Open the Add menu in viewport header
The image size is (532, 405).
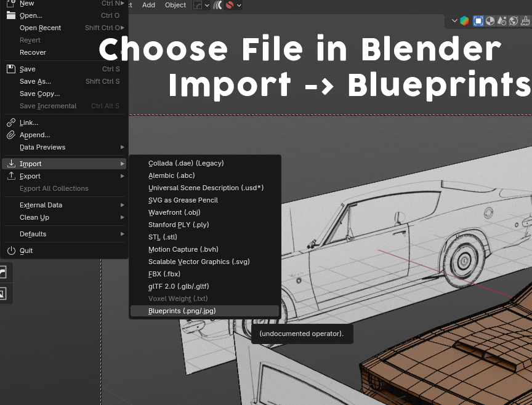click(x=148, y=5)
